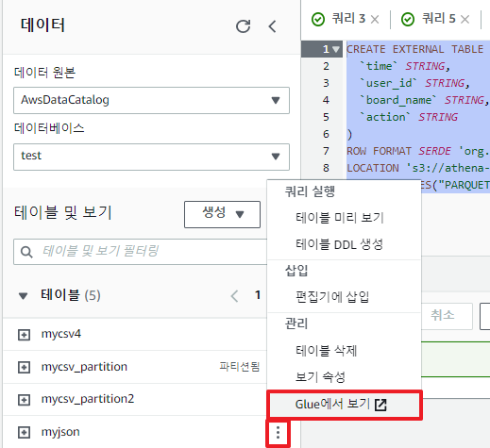Go to previous page of tables
Screen dimensions: 490x448
(234, 296)
